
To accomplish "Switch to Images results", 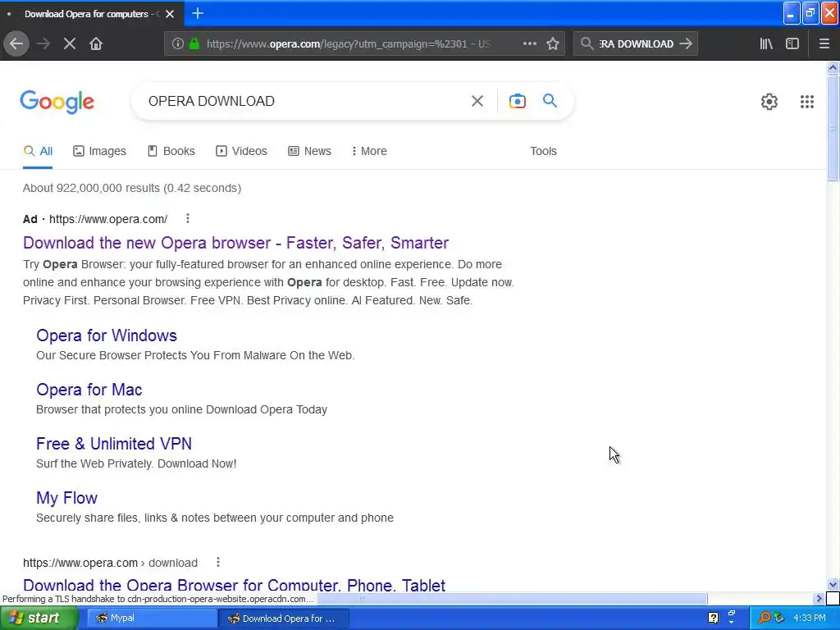I will point(99,151).
